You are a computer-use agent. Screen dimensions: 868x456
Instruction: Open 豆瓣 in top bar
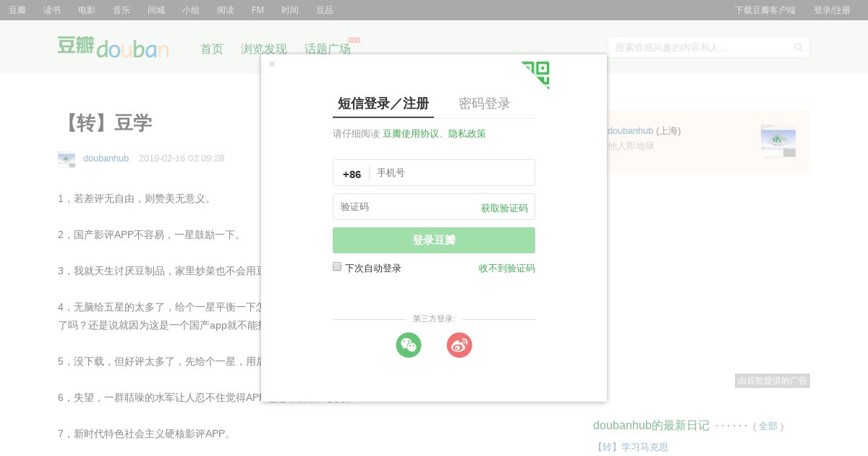click(17, 10)
